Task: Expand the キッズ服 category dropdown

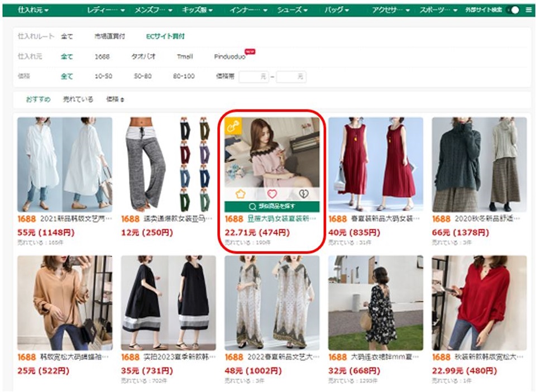Action: tap(197, 10)
